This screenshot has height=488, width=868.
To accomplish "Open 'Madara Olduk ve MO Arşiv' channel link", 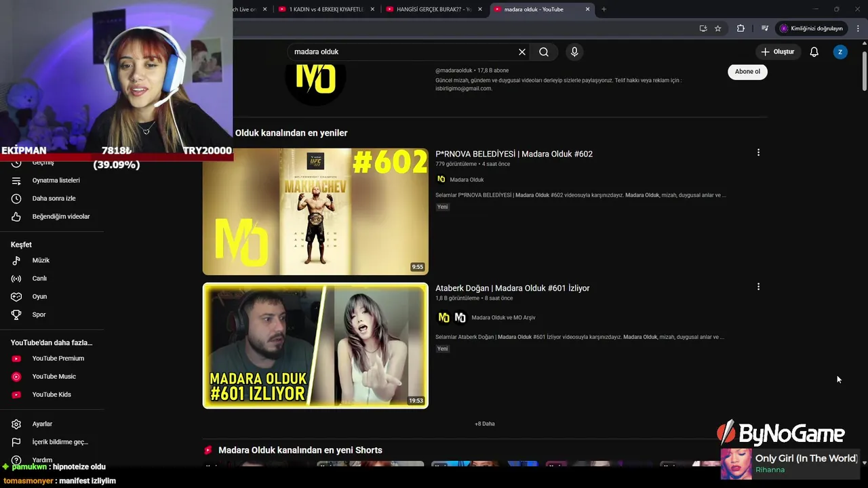I will (503, 317).
